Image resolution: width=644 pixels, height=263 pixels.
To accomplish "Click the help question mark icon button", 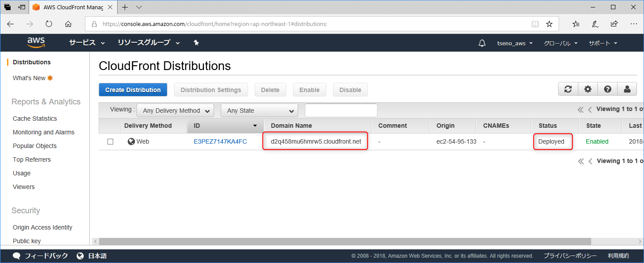I will pyautogui.click(x=607, y=89).
